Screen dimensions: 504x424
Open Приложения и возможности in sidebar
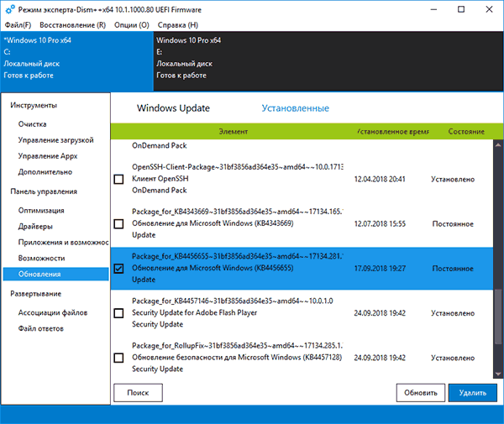tap(63, 242)
